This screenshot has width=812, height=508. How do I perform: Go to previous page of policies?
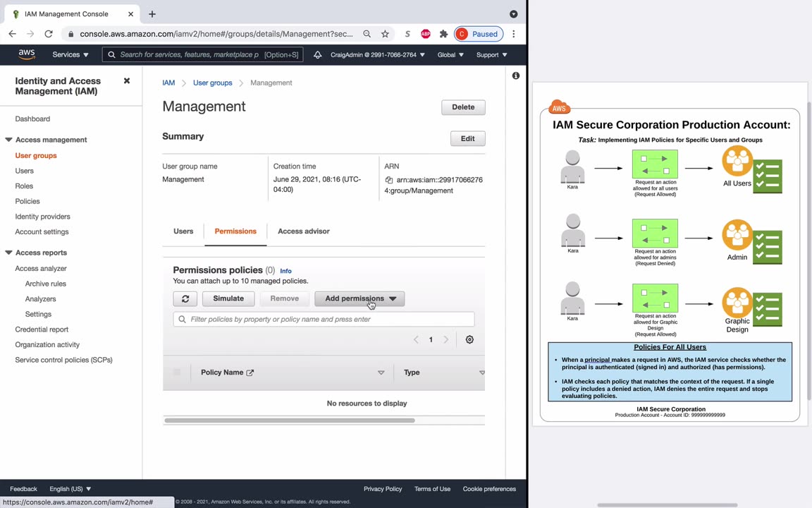click(x=416, y=339)
